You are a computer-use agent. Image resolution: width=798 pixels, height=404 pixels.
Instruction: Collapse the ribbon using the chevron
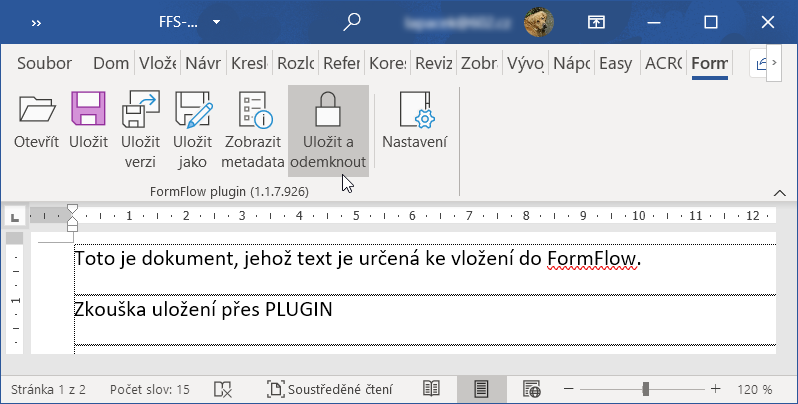point(779,191)
